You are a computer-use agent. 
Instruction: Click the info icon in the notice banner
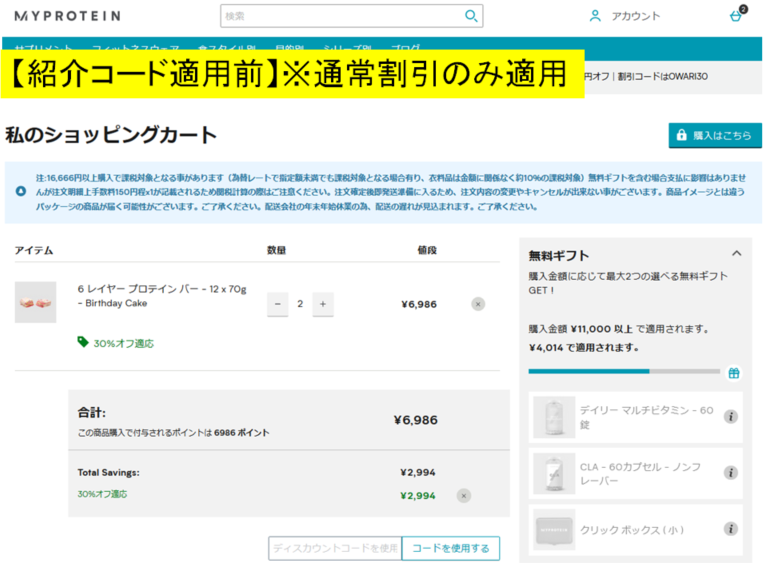[x=20, y=191]
